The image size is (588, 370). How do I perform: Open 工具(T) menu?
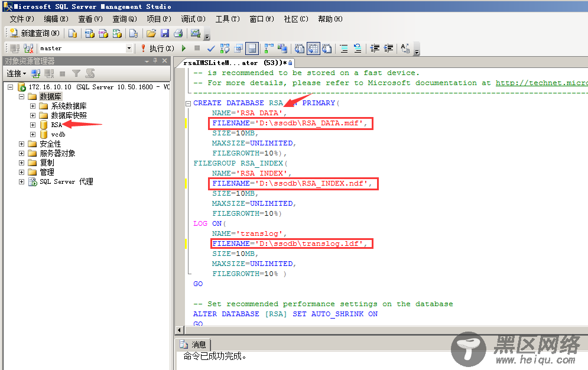click(228, 19)
